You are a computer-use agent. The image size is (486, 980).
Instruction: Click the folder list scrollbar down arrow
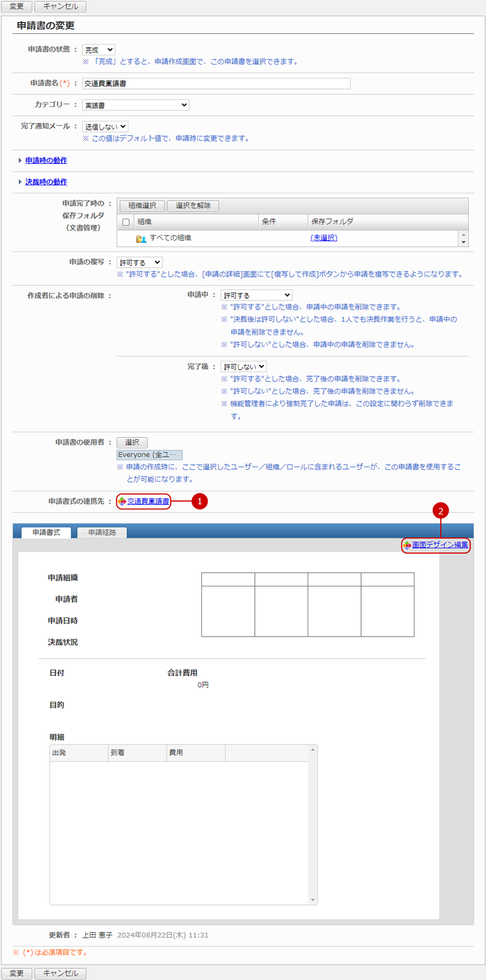click(x=464, y=242)
